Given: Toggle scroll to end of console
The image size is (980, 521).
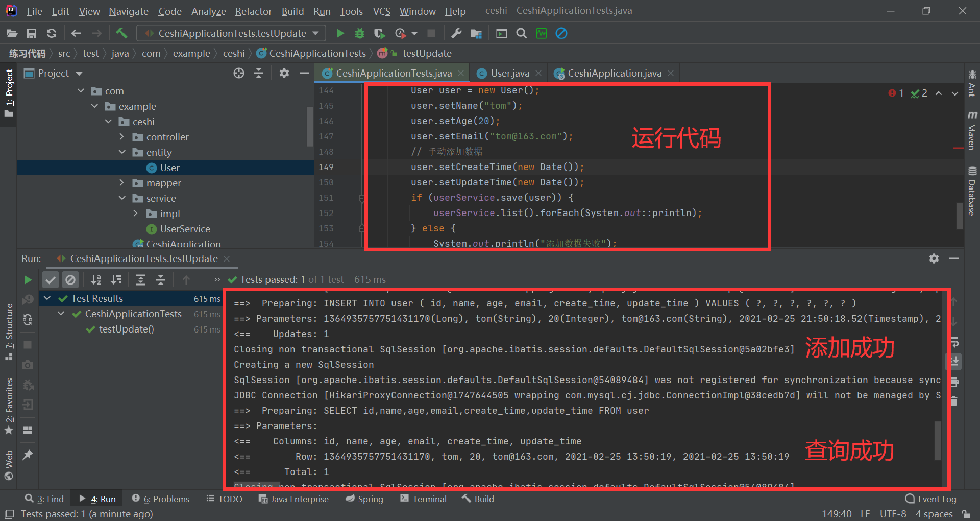Looking at the screenshot, I should click(x=954, y=361).
